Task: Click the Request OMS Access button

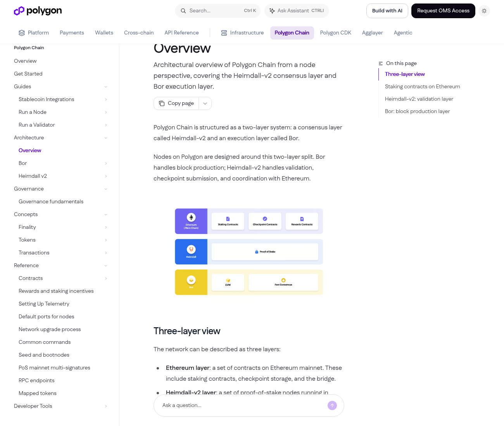Action: point(443,11)
